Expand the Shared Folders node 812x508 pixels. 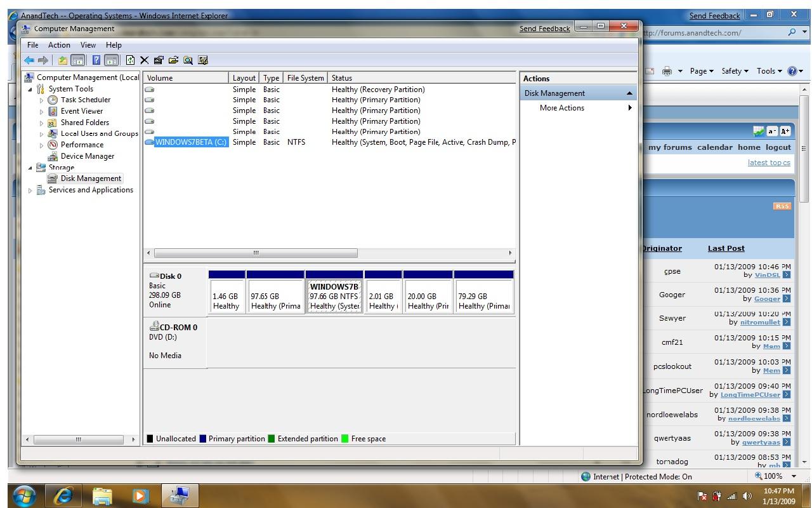(x=42, y=123)
